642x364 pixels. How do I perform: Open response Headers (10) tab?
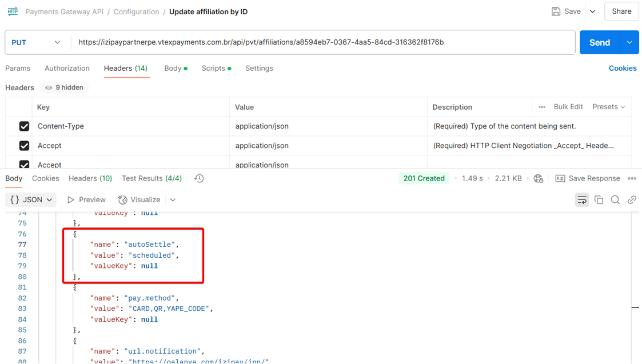(x=90, y=178)
